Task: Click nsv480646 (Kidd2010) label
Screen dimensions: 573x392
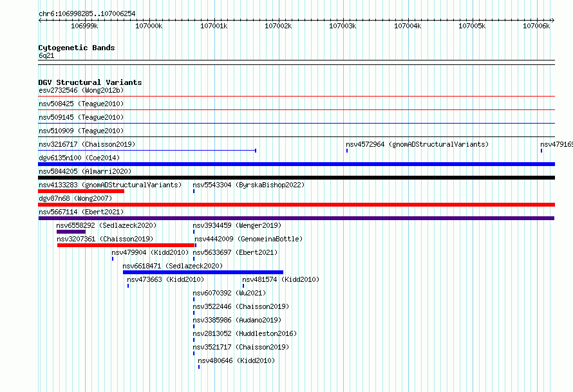Action: click(x=236, y=360)
